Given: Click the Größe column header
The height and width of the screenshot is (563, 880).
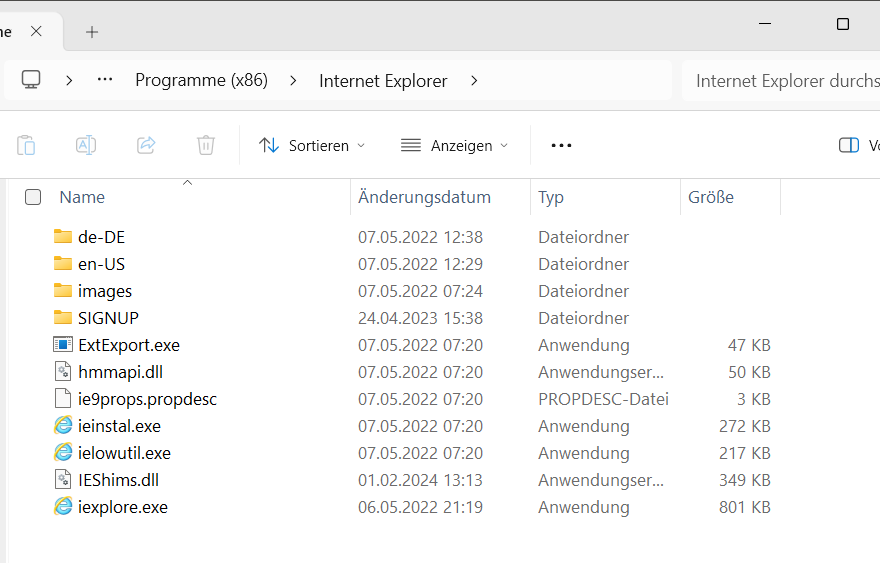Looking at the screenshot, I should tap(711, 197).
